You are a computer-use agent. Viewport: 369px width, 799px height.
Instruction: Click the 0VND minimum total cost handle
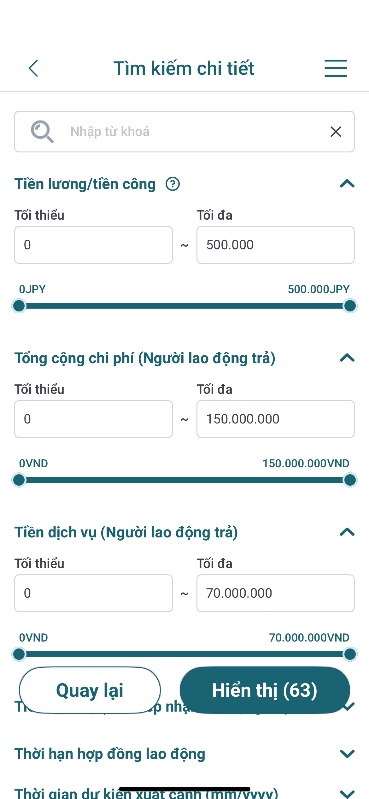coord(19,480)
